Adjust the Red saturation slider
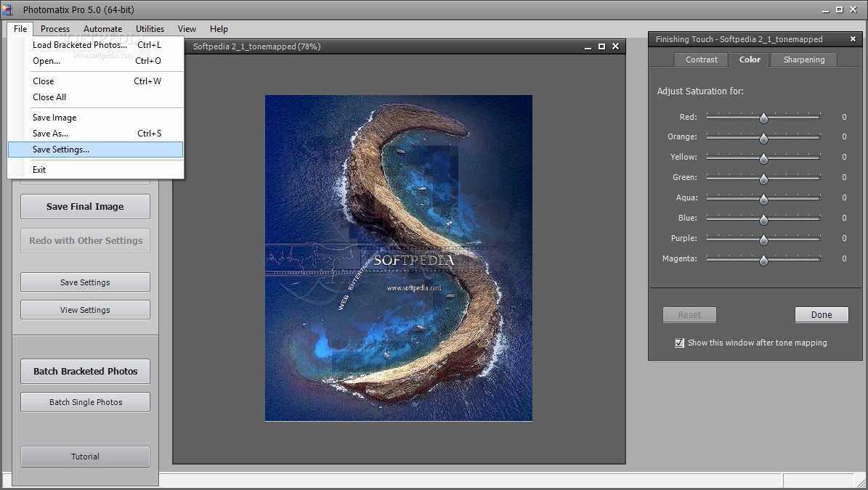Viewport: 868px width, 490px height. point(763,118)
